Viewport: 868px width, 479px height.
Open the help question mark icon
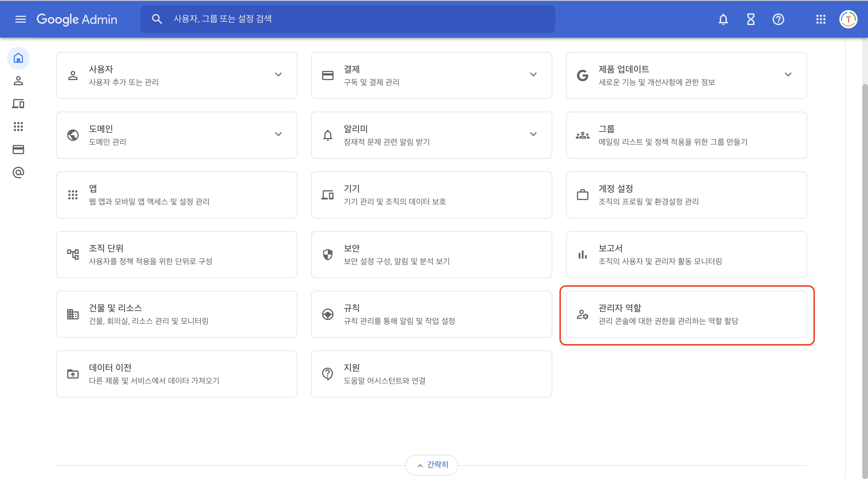point(778,19)
